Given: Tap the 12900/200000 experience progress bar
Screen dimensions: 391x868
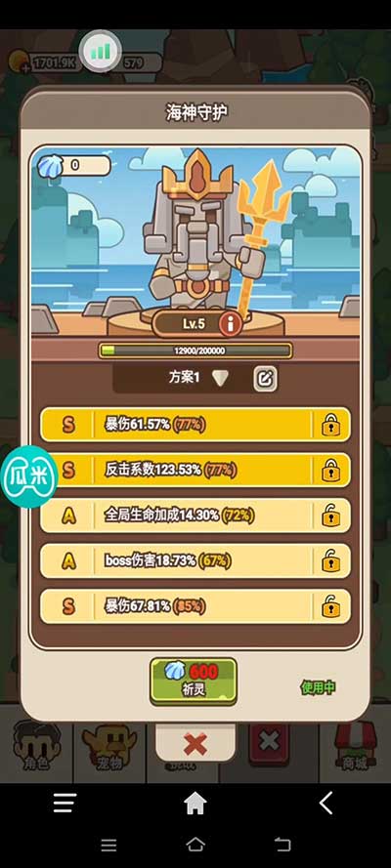Looking at the screenshot, I should [195, 351].
